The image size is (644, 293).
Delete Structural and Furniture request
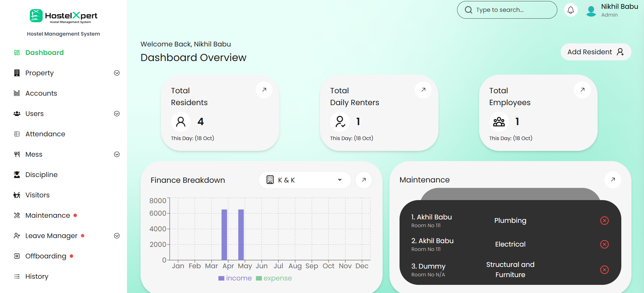tap(604, 270)
